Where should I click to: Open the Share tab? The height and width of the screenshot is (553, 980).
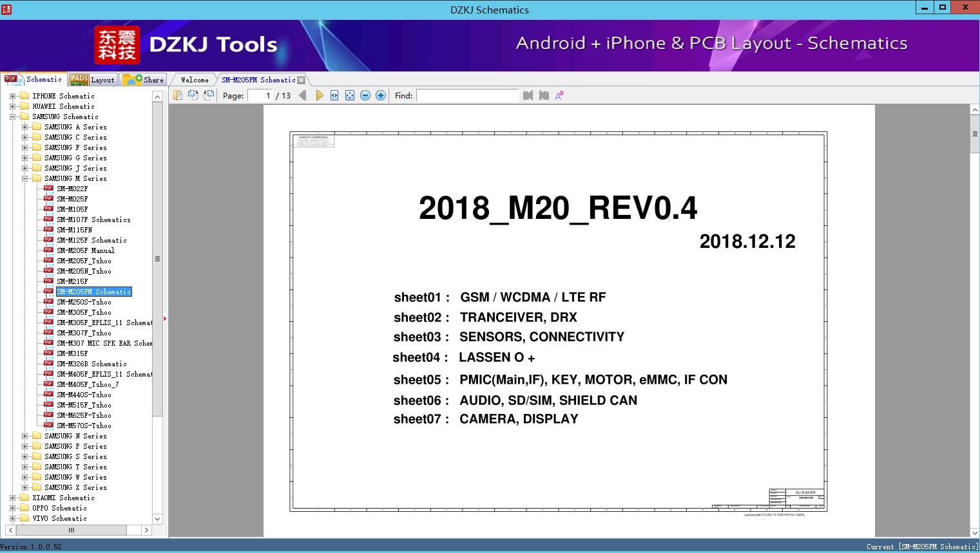tap(143, 80)
